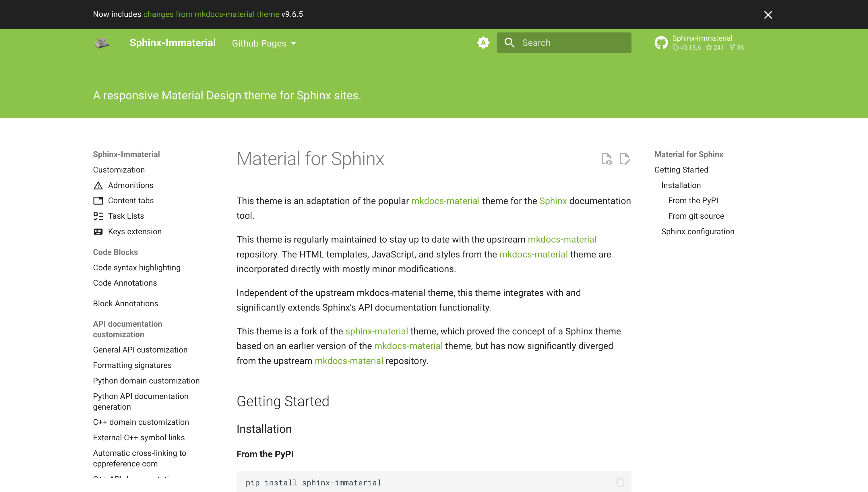Go to the Sphinx-Immaterial site title

[173, 43]
